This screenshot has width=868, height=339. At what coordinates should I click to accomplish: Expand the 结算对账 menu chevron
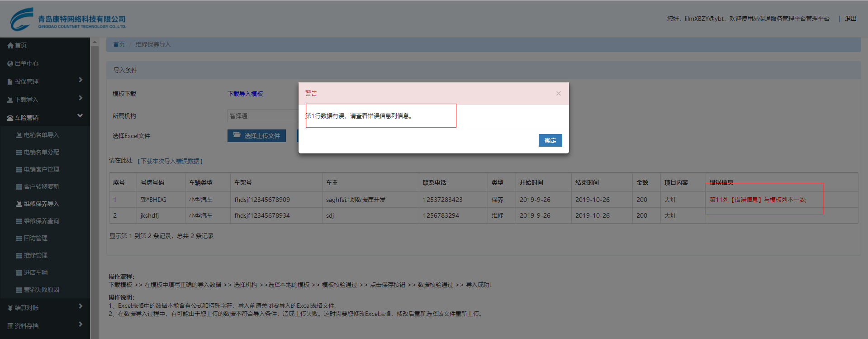[81, 306]
